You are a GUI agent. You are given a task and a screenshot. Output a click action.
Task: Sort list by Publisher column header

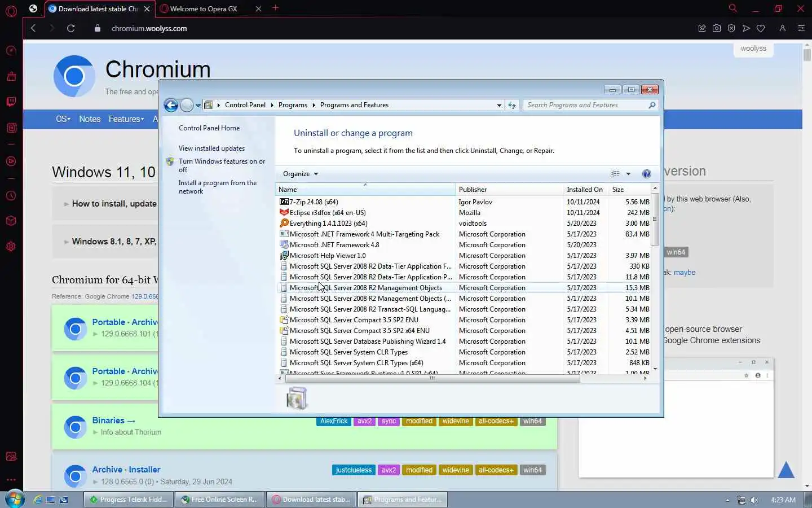tap(509, 190)
